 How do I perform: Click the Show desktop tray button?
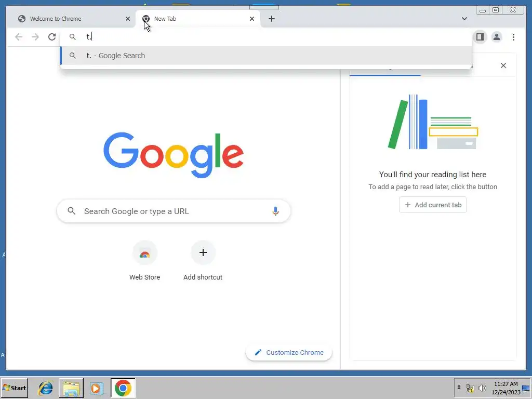point(526,388)
